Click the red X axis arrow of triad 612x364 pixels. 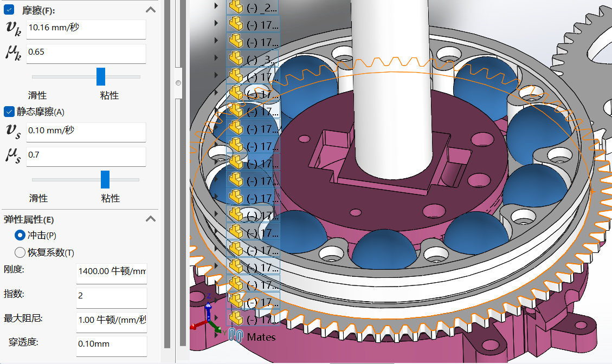point(199,324)
